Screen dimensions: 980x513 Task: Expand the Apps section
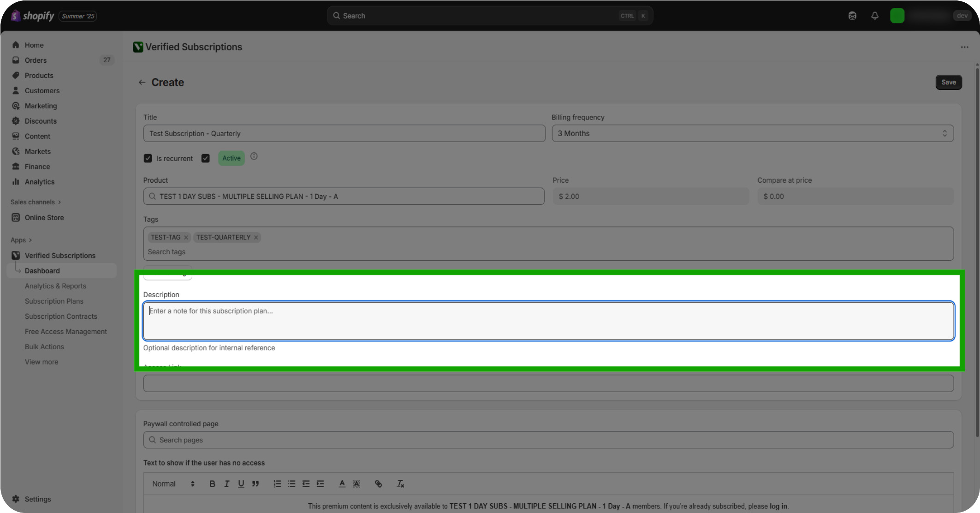point(21,240)
